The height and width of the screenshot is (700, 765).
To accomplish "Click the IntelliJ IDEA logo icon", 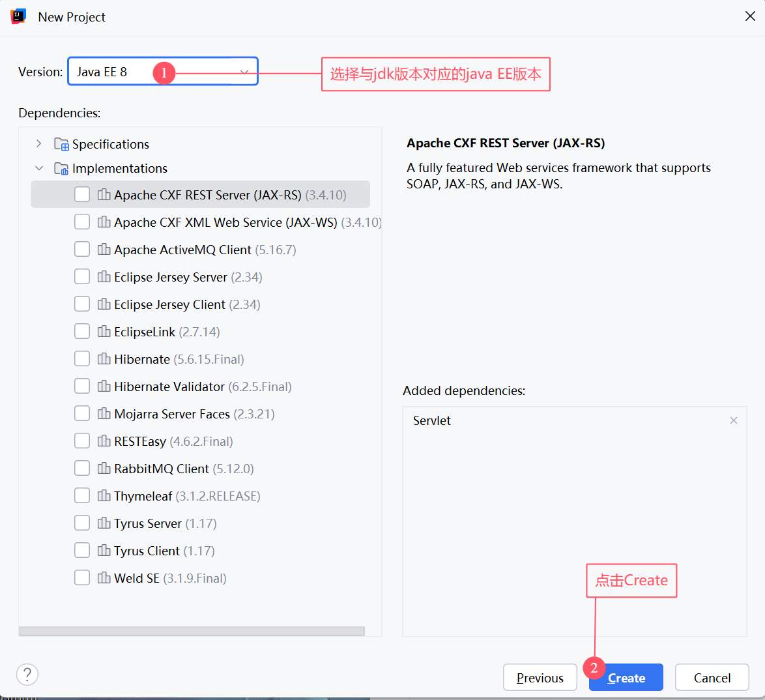I will [18, 16].
